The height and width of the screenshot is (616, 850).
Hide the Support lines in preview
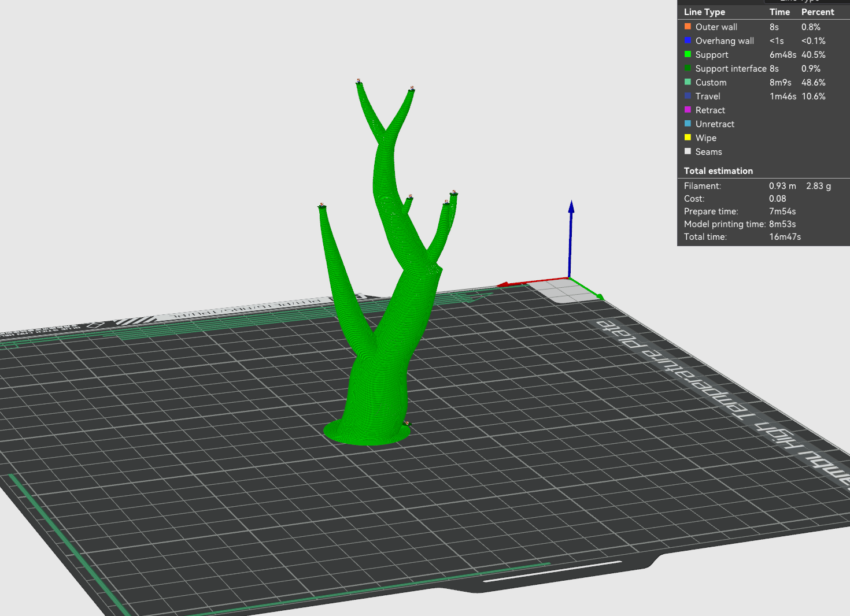(712, 54)
